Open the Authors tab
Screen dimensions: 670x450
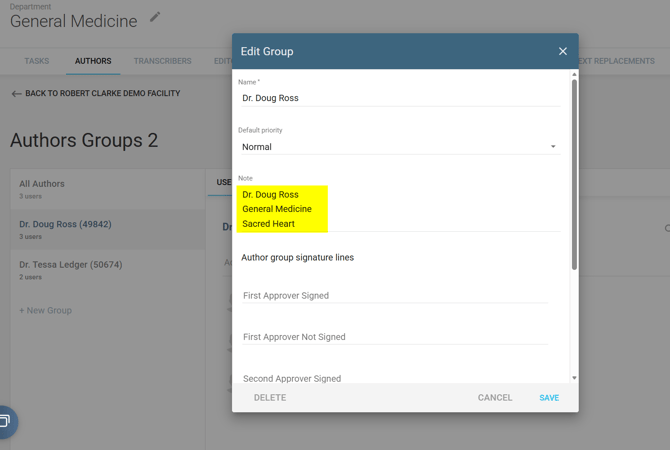(x=93, y=61)
